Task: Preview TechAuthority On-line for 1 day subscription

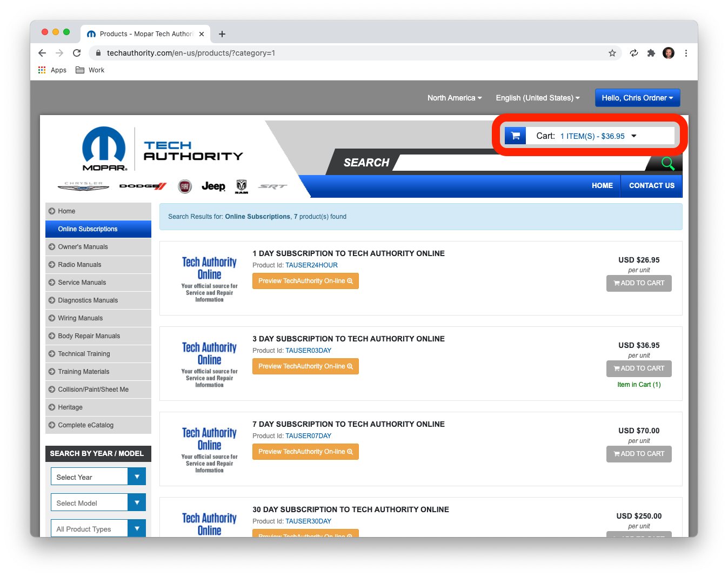Action: [305, 281]
